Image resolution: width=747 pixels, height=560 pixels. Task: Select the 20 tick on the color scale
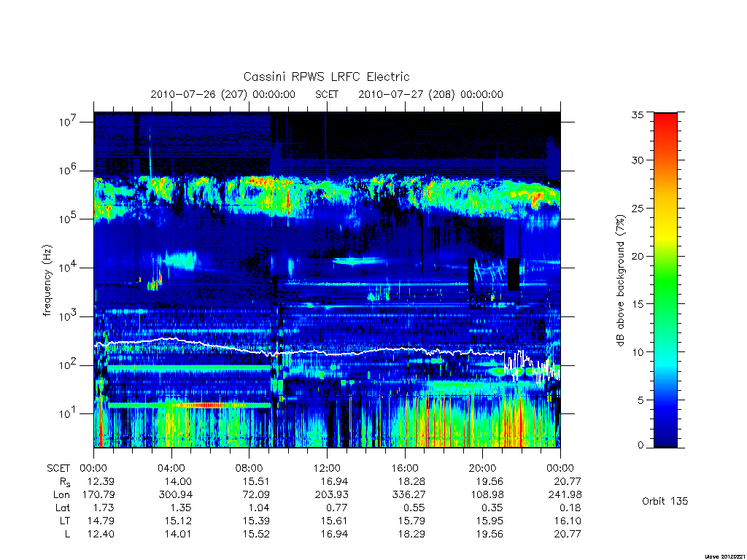point(637,256)
